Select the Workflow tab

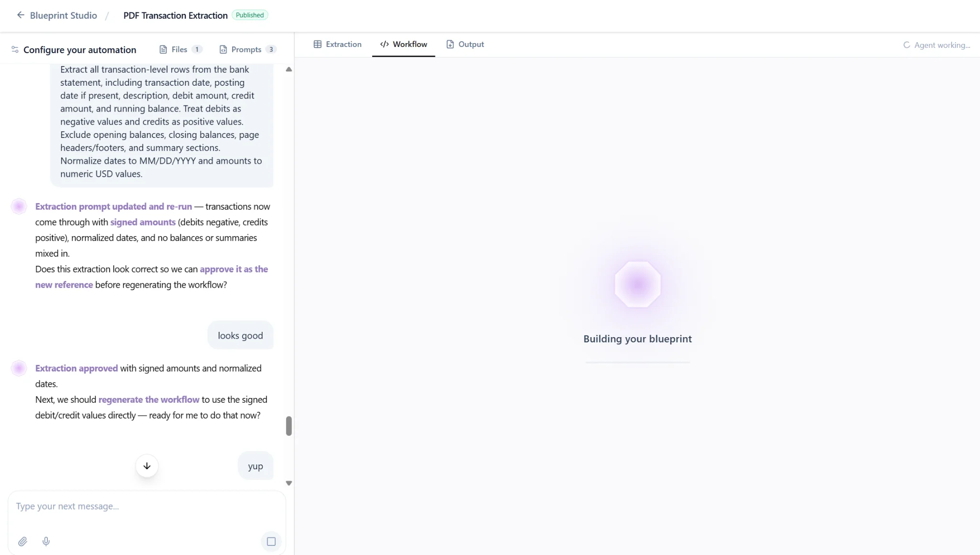coord(403,45)
